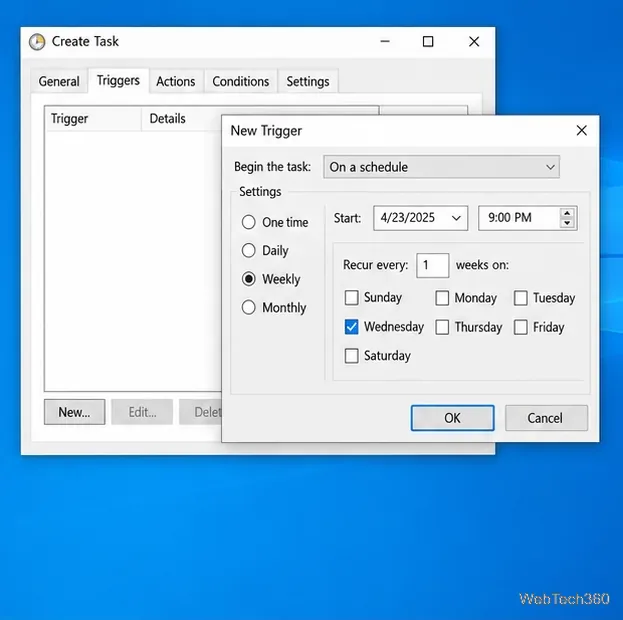Maximize the Create Task window
623x620 pixels.
(428, 41)
